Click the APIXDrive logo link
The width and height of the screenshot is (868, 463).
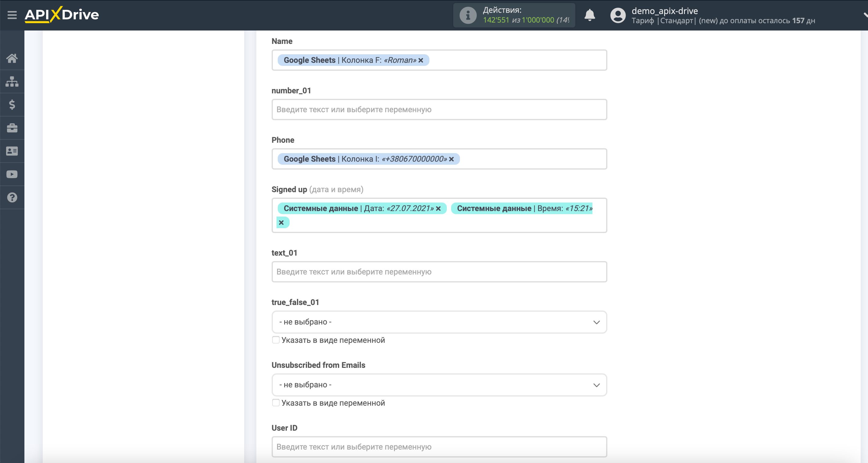pyautogui.click(x=62, y=14)
